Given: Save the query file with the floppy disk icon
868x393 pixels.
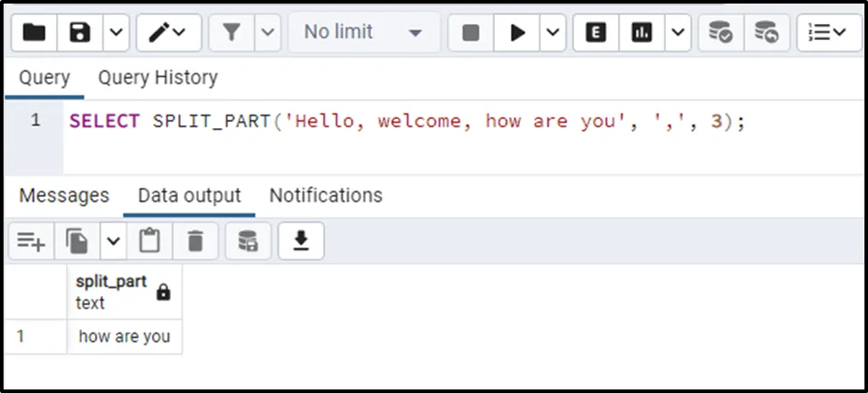Looking at the screenshot, I should pyautogui.click(x=81, y=33).
